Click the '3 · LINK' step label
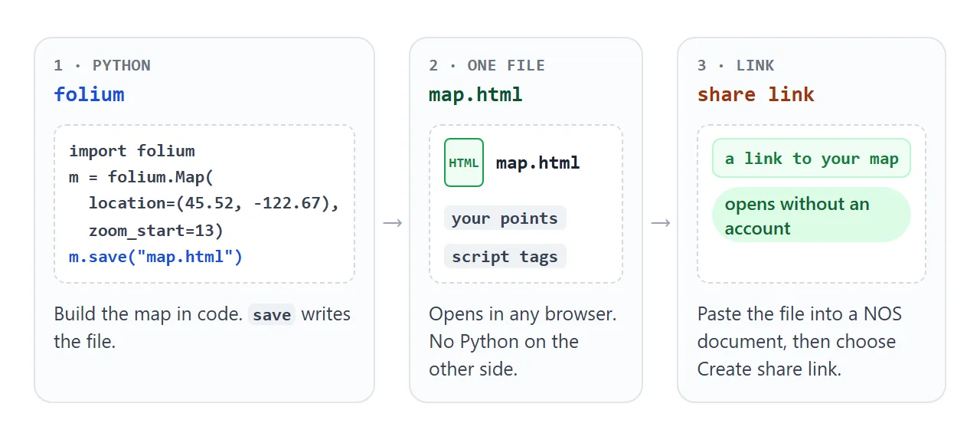 pos(736,65)
